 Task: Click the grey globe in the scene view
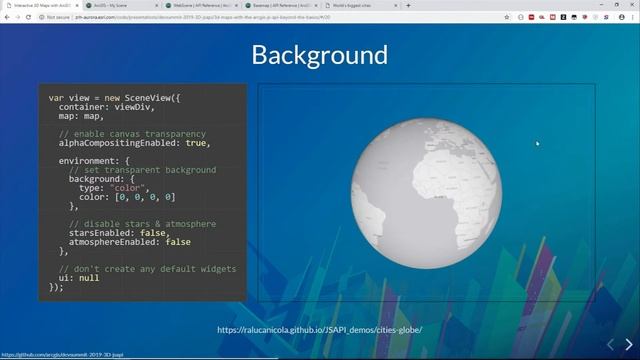tap(427, 193)
